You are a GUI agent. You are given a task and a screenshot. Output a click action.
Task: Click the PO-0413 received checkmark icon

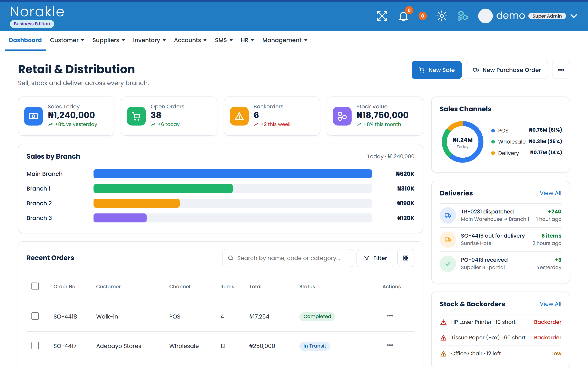(x=448, y=264)
